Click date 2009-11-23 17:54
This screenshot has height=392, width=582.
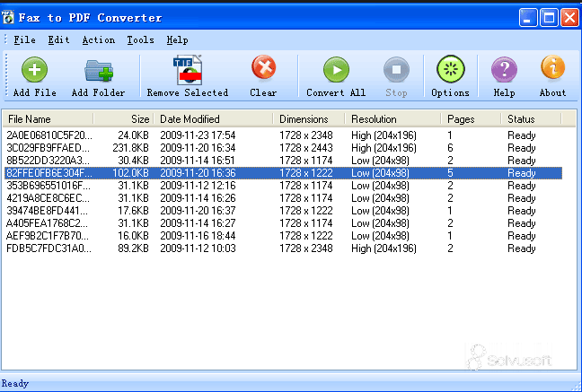pyautogui.click(x=198, y=135)
